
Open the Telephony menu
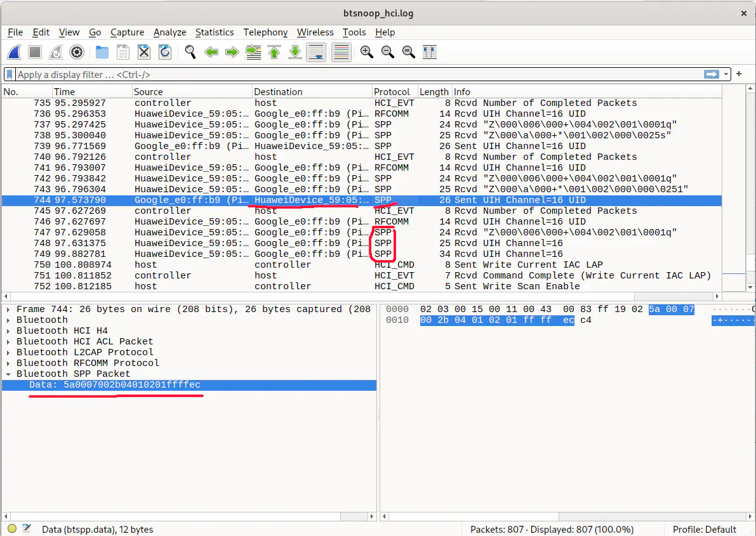(x=265, y=32)
